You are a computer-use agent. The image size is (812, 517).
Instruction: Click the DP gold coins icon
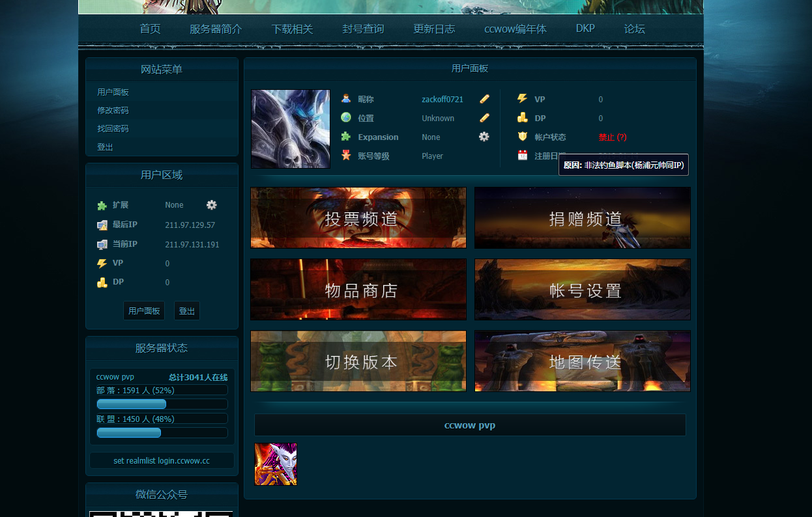(523, 118)
